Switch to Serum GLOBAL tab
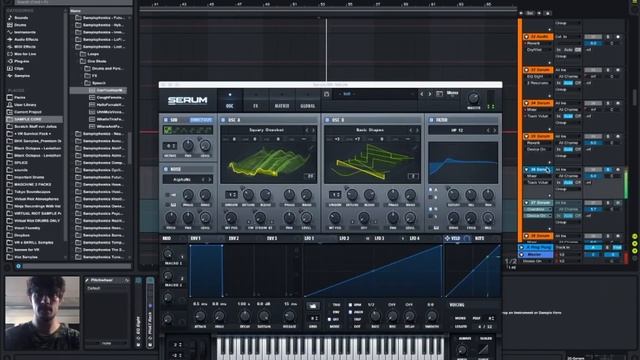Image resolution: width=640 pixels, height=360 pixels. (x=308, y=100)
